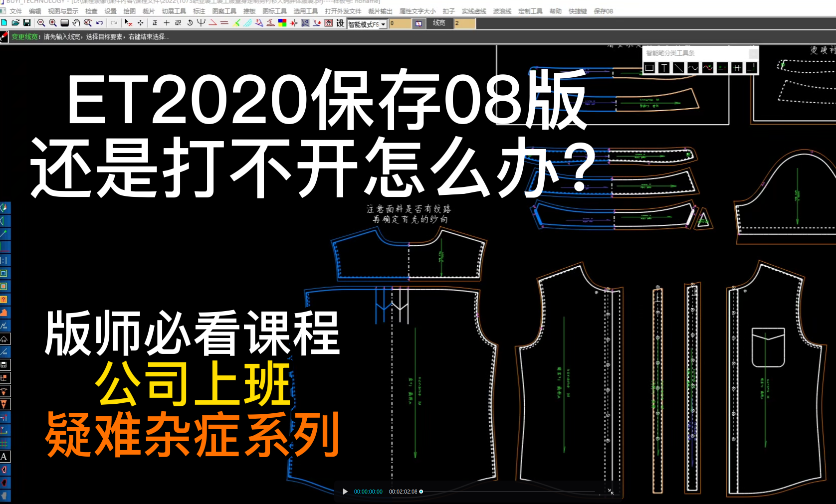Click the Save floppy disk icon
The width and height of the screenshot is (836, 504).
(x=27, y=22)
